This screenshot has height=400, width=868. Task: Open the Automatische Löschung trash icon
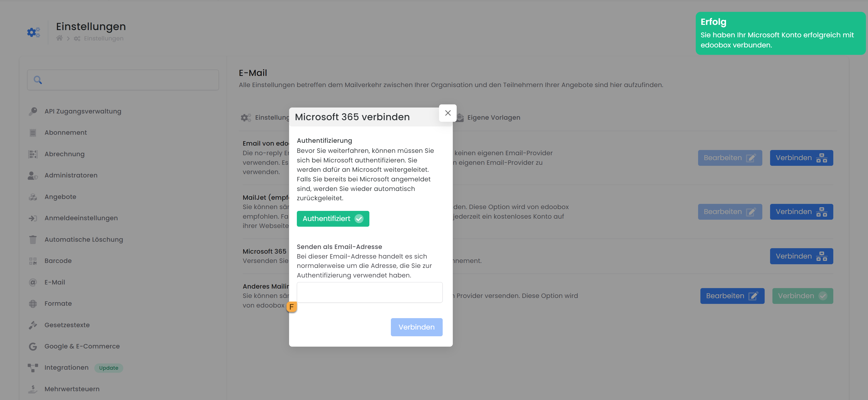coord(33,240)
